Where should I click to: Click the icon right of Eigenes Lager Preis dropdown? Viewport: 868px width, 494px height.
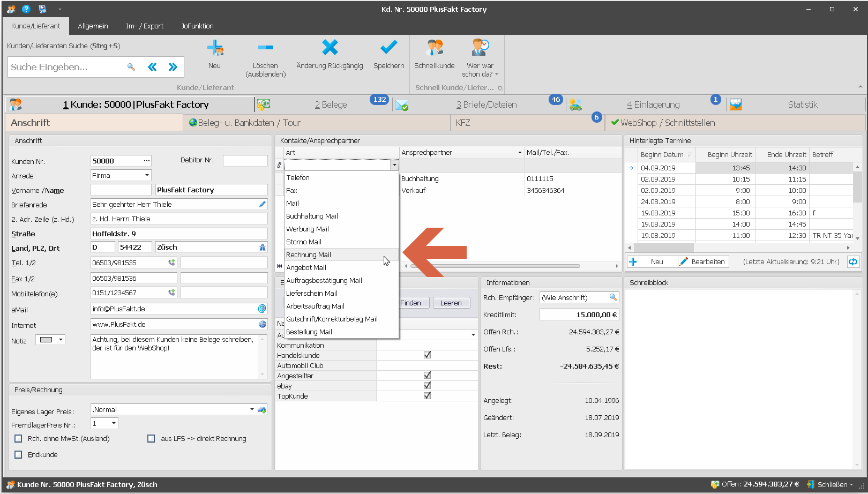(x=261, y=409)
